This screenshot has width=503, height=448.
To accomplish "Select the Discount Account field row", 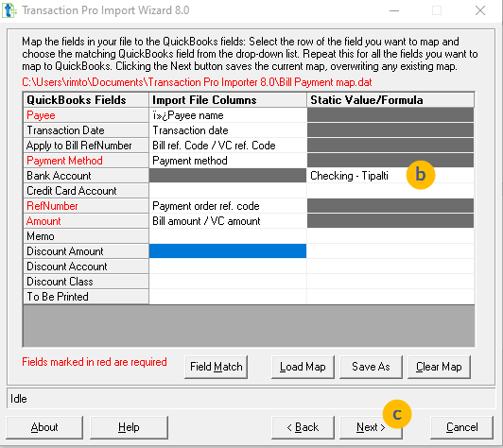I will coord(86,267).
